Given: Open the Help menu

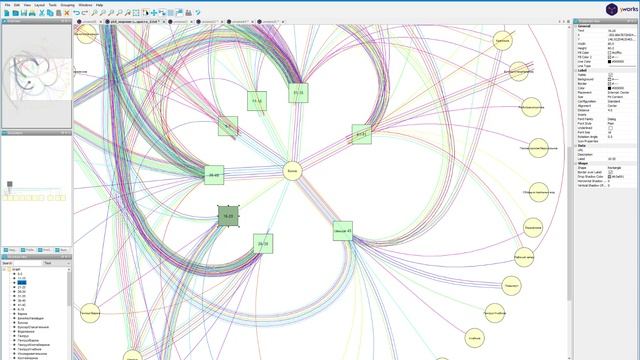Looking at the screenshot, I should point(99,5).
